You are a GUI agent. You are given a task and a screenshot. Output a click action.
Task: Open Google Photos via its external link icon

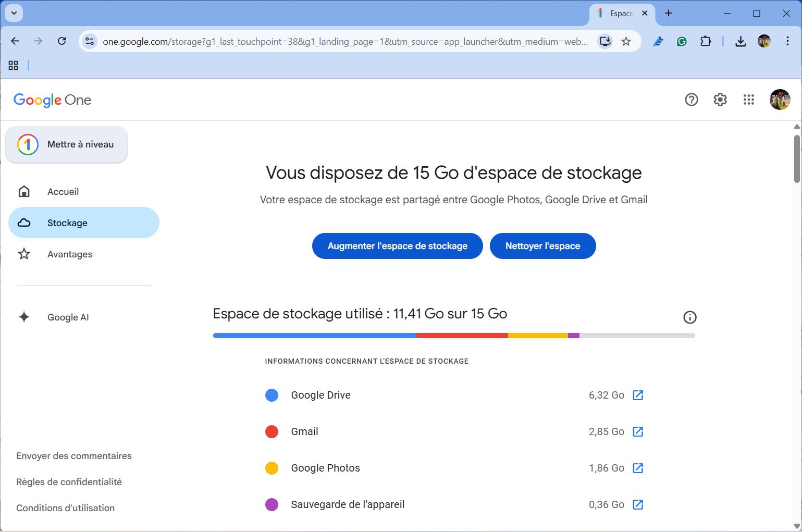pyautogui.click(x=638, y=468)
